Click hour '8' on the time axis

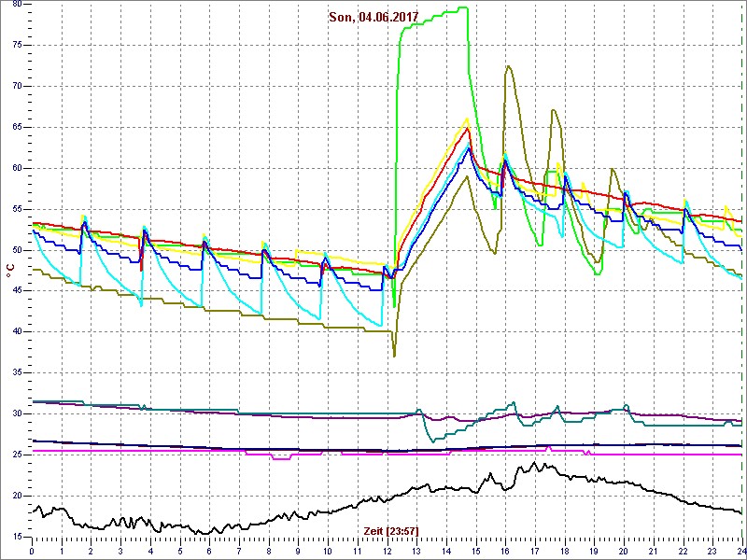point(269,551)
